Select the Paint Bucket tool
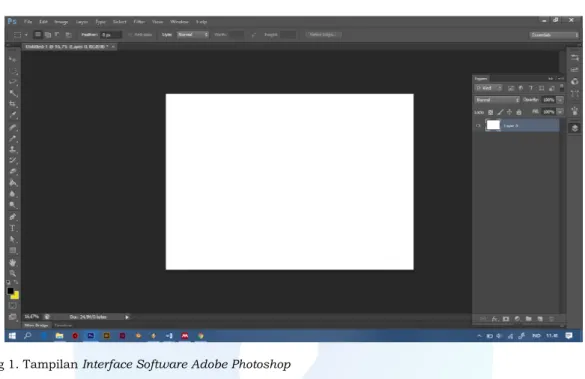The height and width of the screenshot is (379, 585). click(13, 183)
